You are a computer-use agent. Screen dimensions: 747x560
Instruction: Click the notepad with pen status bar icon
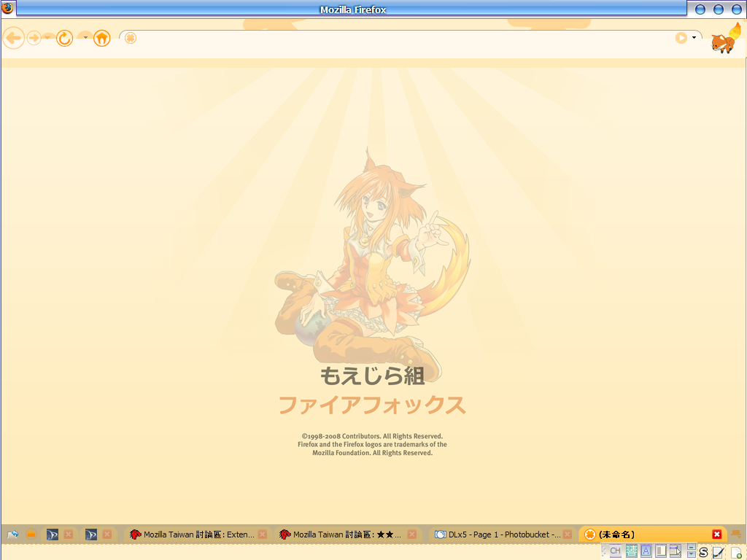(719, 553)
